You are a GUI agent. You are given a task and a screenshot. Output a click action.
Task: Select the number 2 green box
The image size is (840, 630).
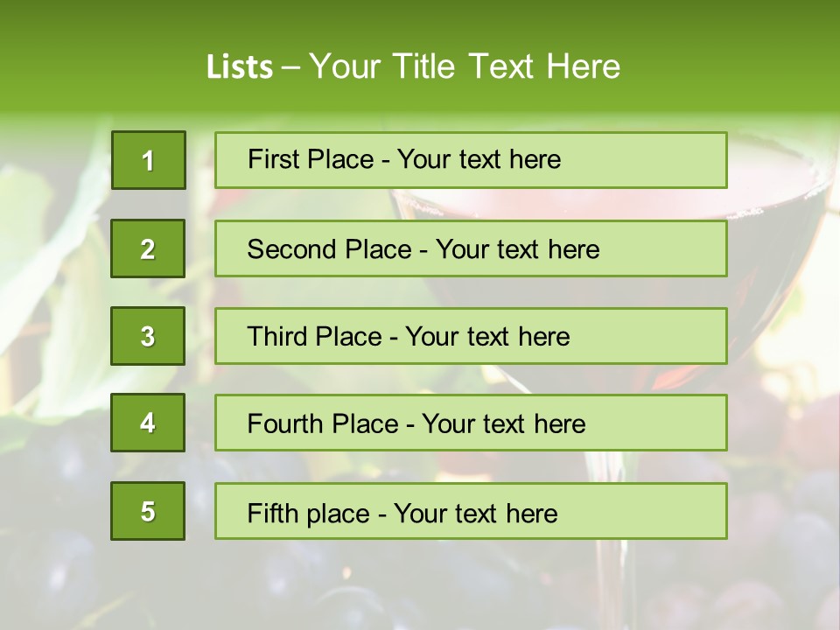[x=148, y=248]
